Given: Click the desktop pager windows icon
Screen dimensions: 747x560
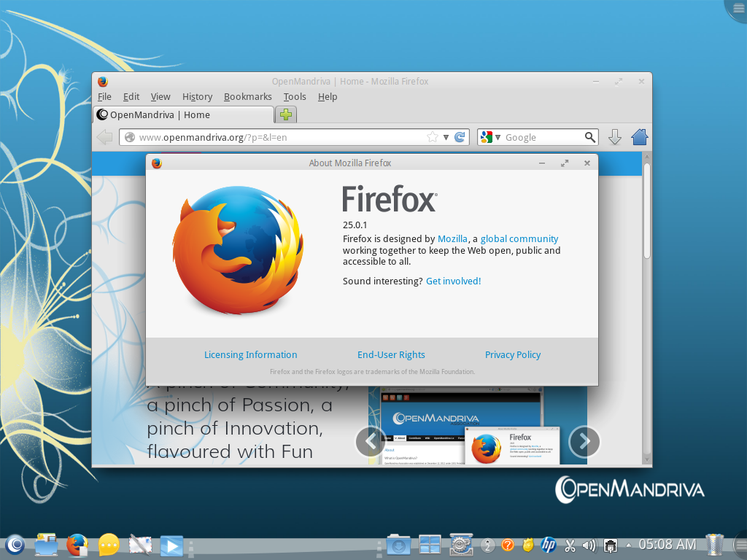Looking at the screenshot, I should (x=430, y=545).
